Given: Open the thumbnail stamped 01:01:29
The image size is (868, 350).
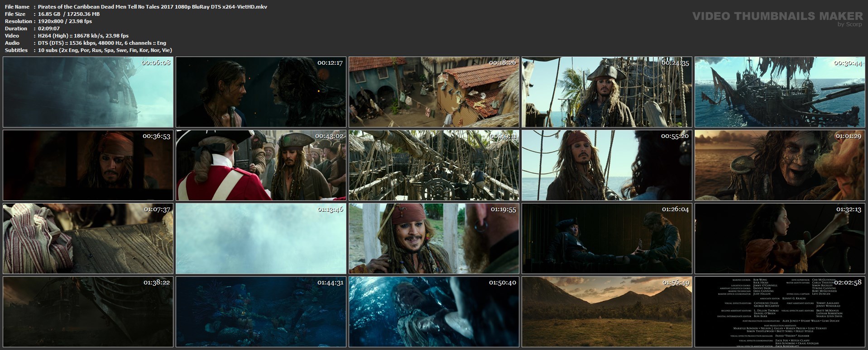Looking at the screenshot, I should click(x=780, y=166).
